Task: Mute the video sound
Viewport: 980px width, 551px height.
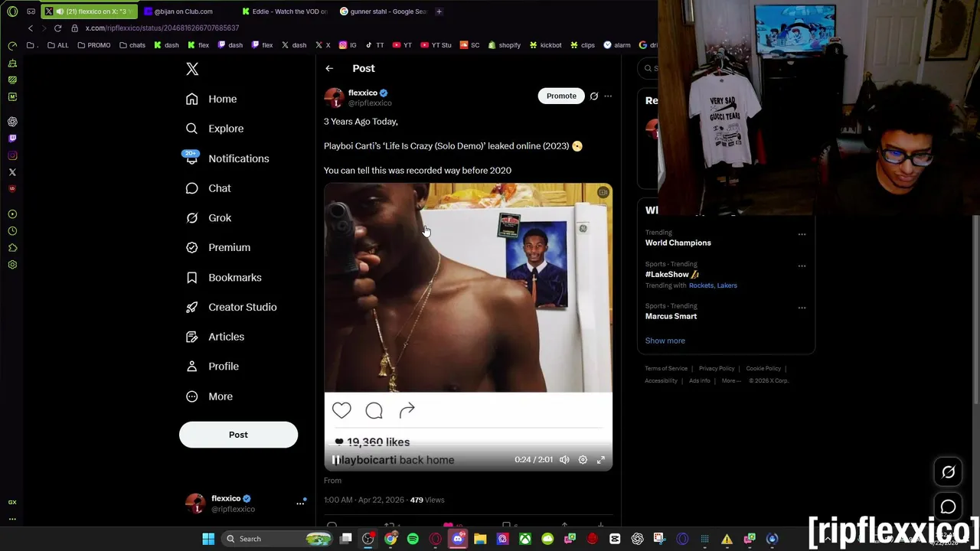Action: point(564,460)
